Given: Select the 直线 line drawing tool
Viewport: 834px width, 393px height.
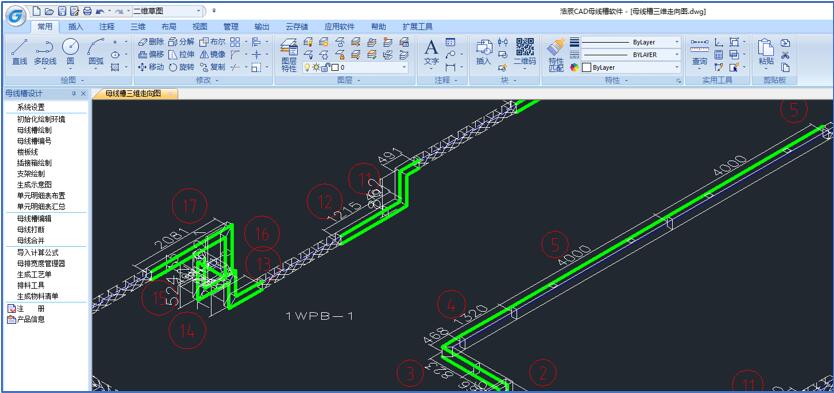Looking at the screenshot, I should click(x=19, y=52).
